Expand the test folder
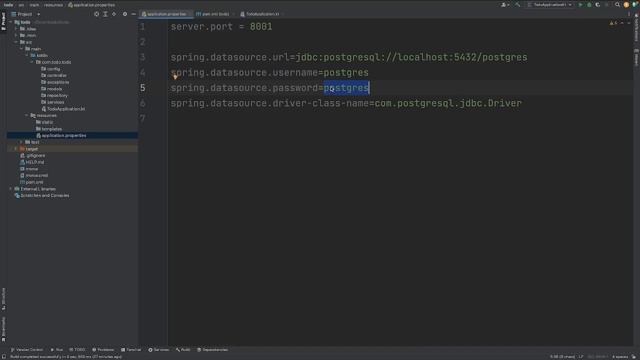 22,142
